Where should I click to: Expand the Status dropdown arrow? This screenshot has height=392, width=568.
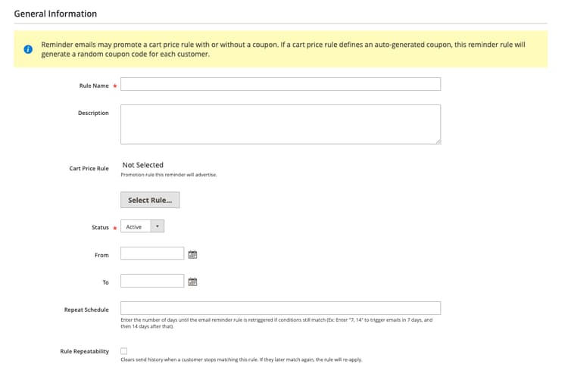tap(158, 226)
